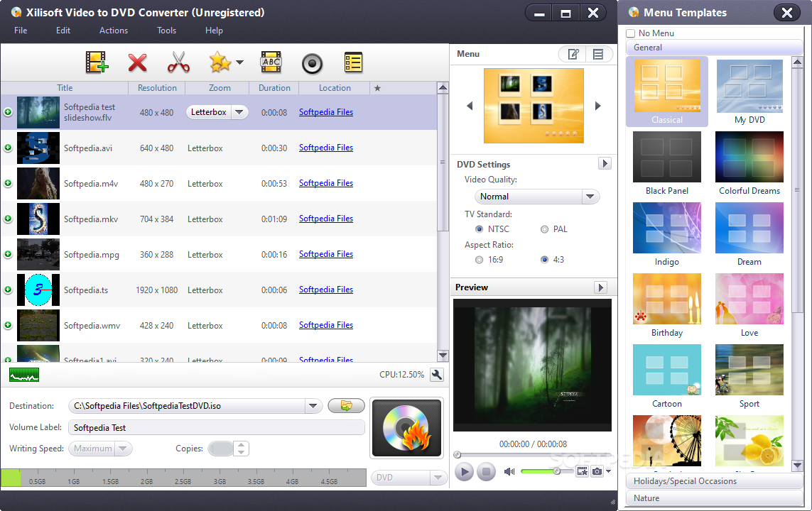Open dropdown next to snapshot camera

pyautogui.click(x=609, y=471)
